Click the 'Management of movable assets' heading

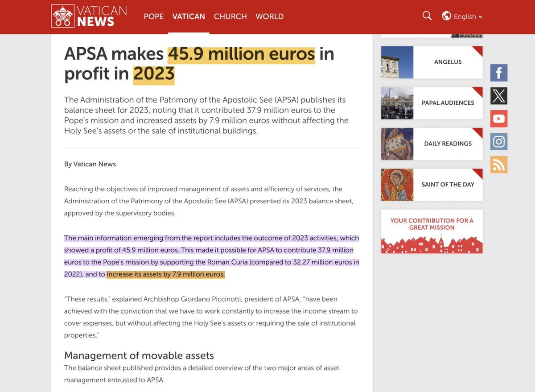point(139,355)
